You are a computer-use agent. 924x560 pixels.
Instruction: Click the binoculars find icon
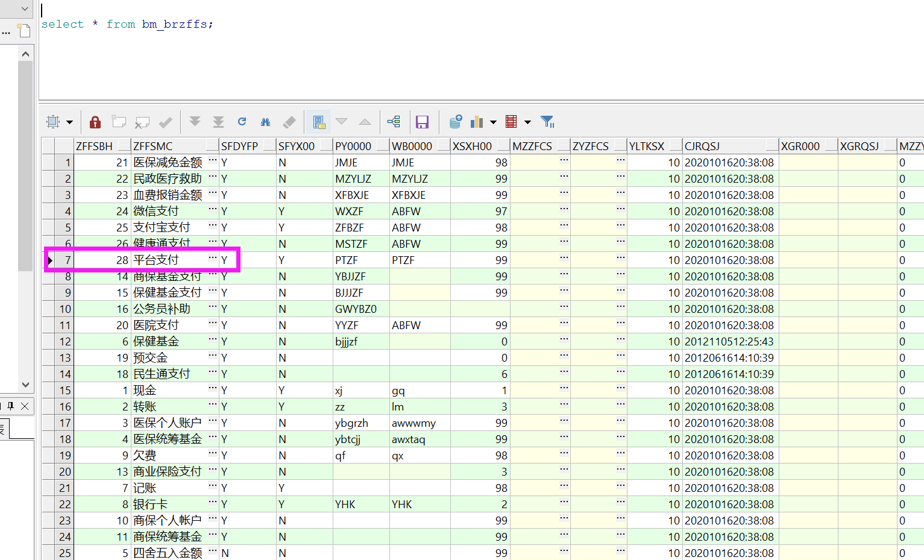click(265, 122)
